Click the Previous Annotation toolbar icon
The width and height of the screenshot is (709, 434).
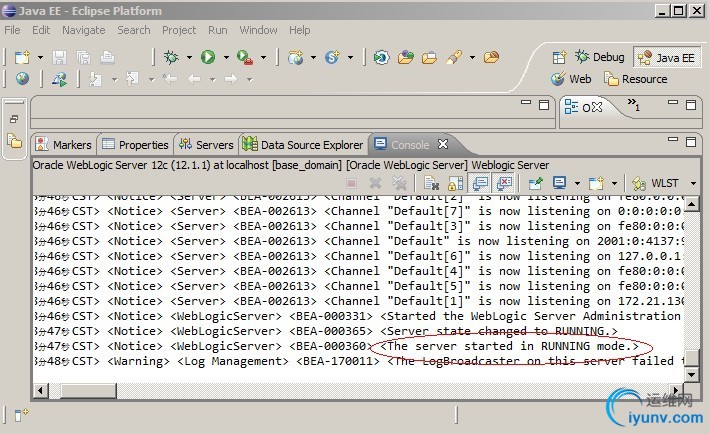click(x=133, y=79)
